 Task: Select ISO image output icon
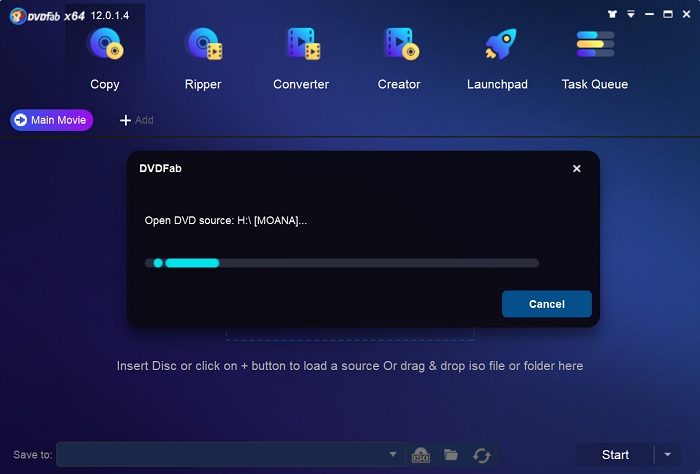pos(421,455)
